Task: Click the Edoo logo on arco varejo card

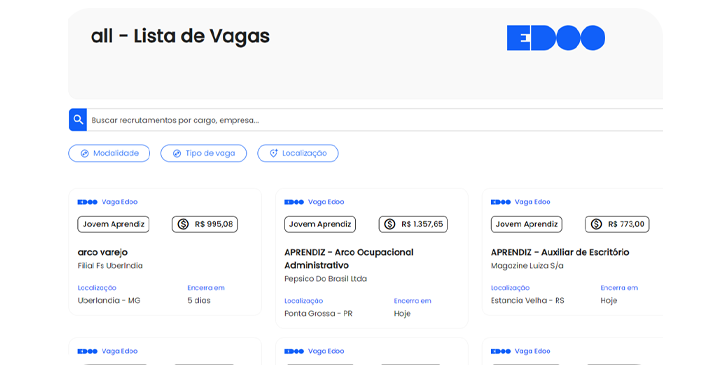Action: [87, 202]
